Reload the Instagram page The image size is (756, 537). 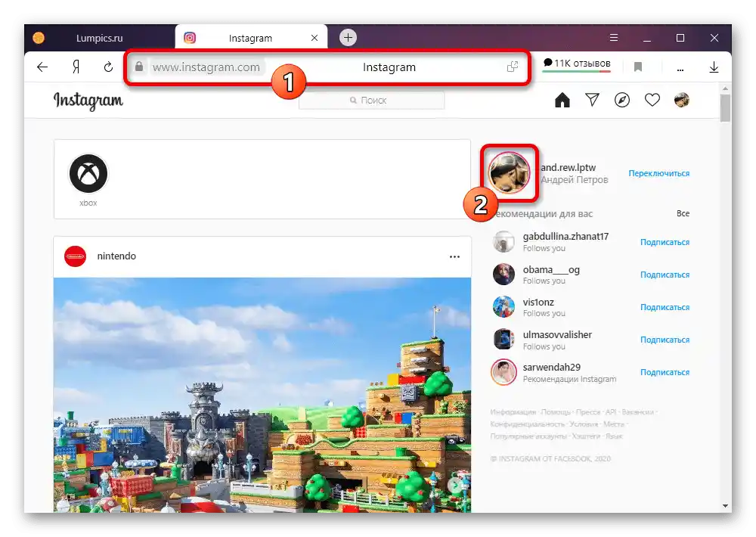(108, 67)
